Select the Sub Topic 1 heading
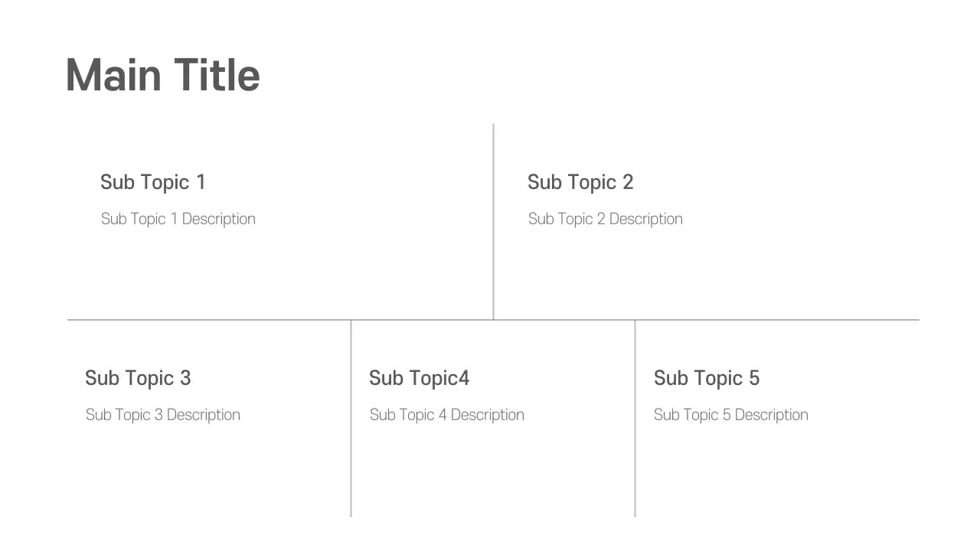 pos(153,182)
